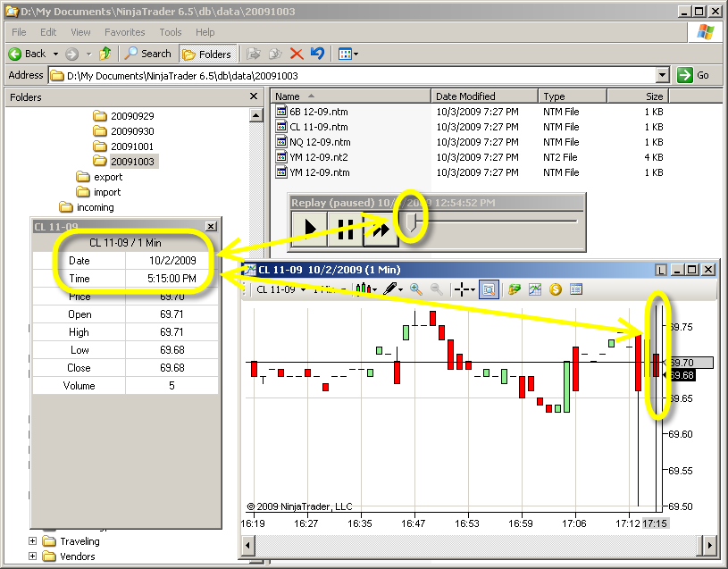Screen dimensions: 728x569
Task: Click the Views grid icon
Action: click(x=345, y=54)
